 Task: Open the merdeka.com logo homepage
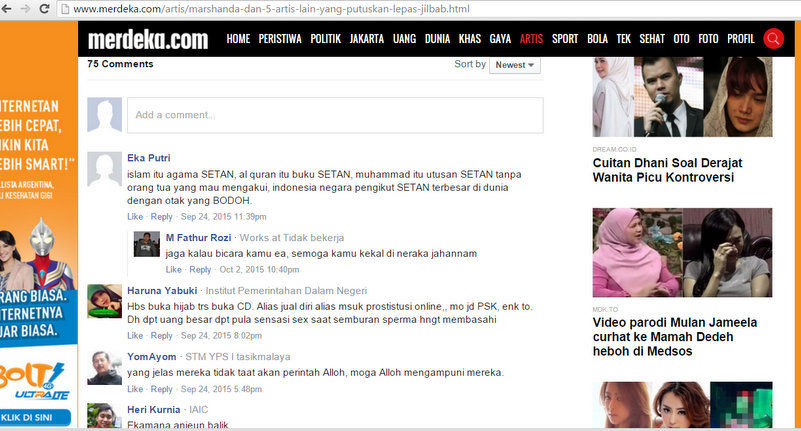point(148,39)
